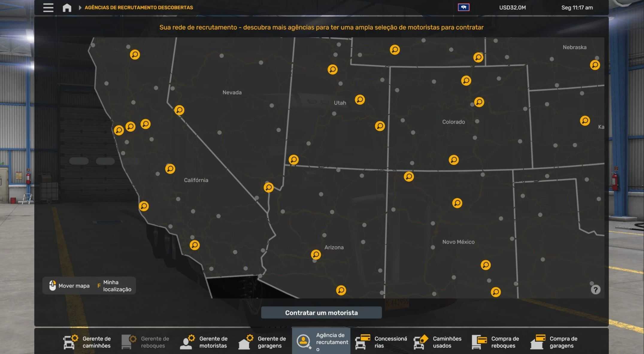Image resolution: width=644 pixels, height=354 pixels.
Task: Click agency marker on California-Nevada border
Action: (x=179, y=110)
